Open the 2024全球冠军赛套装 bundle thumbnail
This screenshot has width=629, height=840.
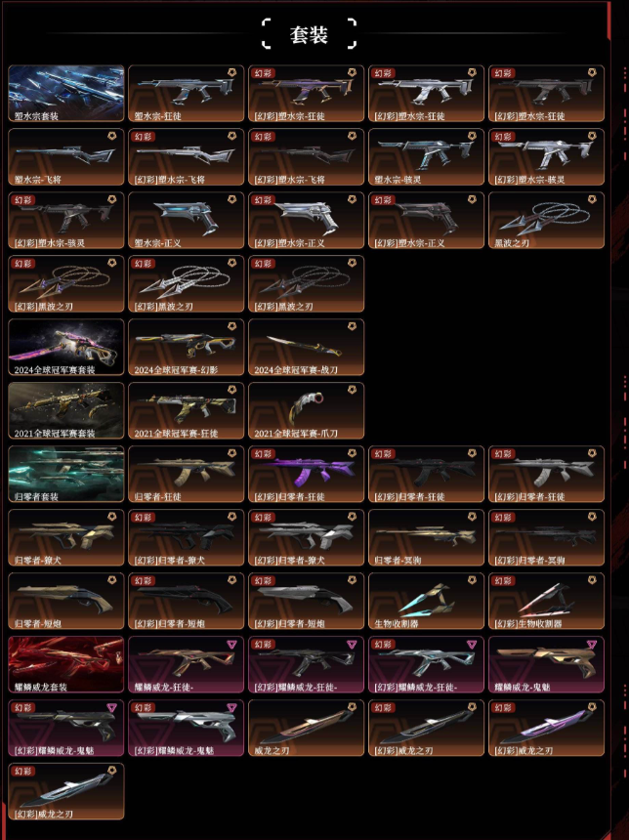(x=65, y=347)
